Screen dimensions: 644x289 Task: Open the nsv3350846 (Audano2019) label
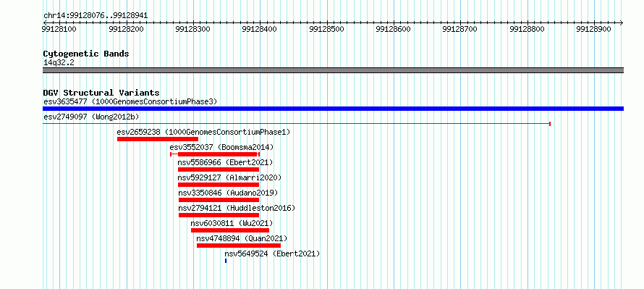(x=228, y=193)
